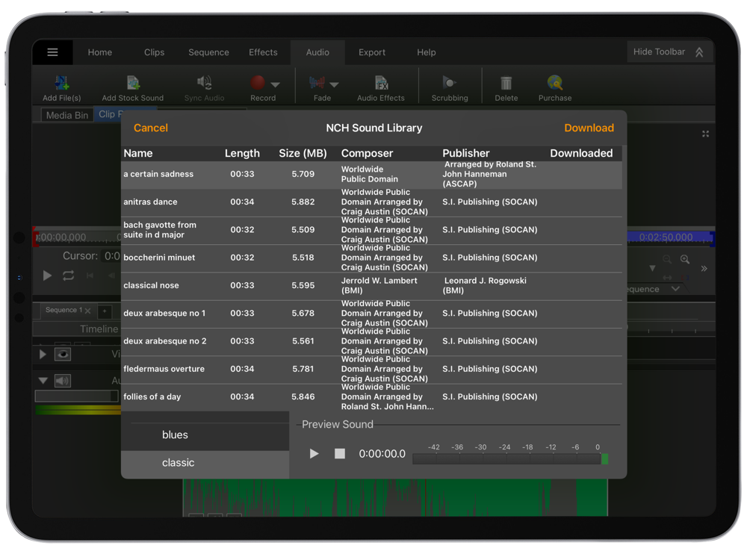
Task: Click the Publisher column header
Action: [x=465, y=153]
